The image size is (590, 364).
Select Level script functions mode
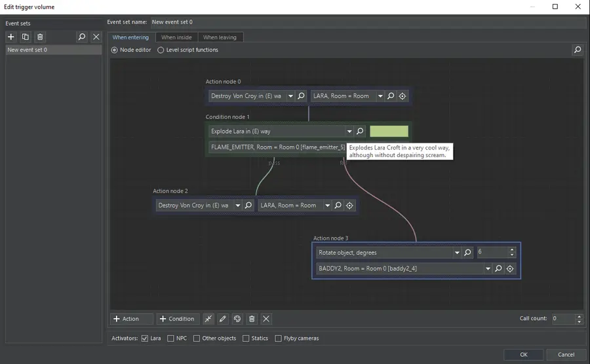(x=161, y=50)
